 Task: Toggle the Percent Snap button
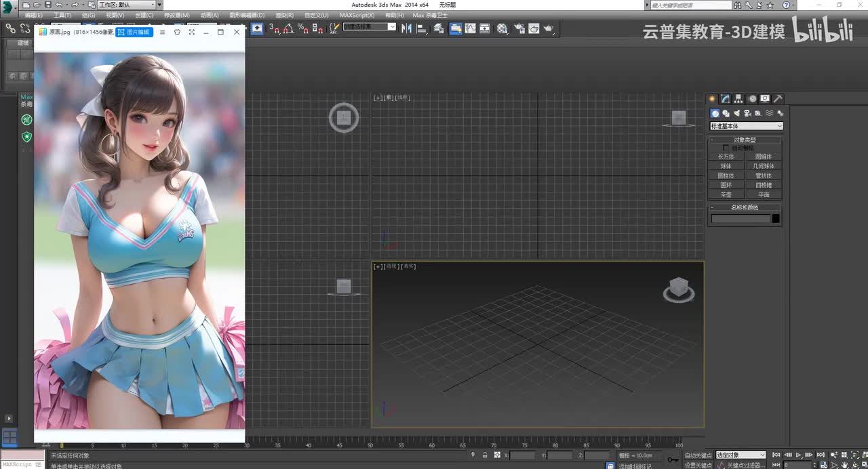[302, 28]
